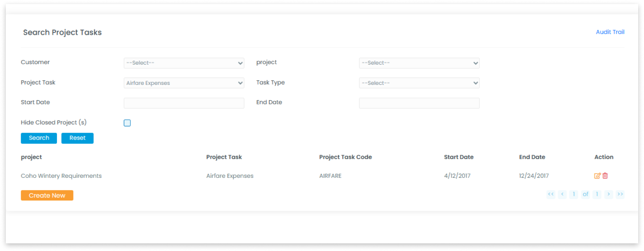
Task: Toggle Hide Closed Project(s) checkbox
Action: pyautogui.click(x=127, y=123)
